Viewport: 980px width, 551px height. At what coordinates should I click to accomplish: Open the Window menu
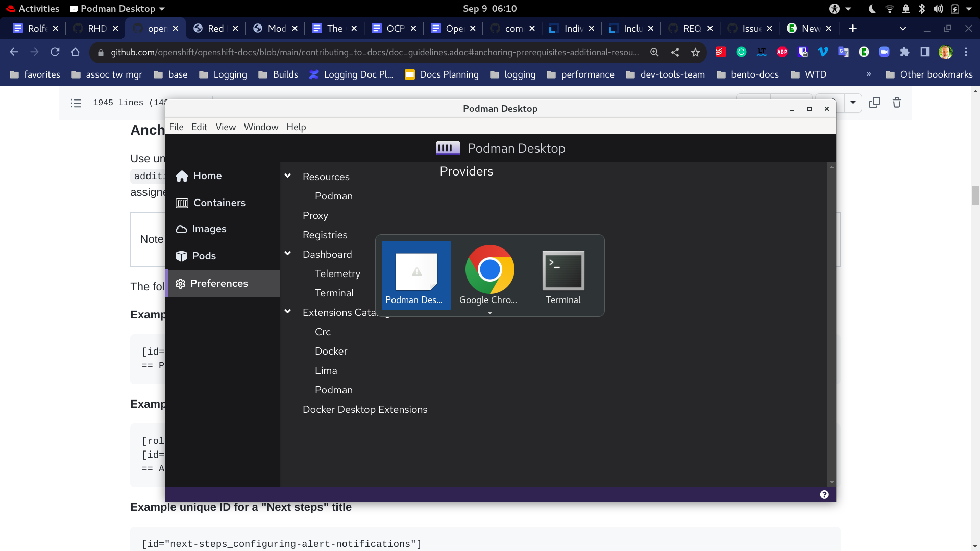pos(261,127)
